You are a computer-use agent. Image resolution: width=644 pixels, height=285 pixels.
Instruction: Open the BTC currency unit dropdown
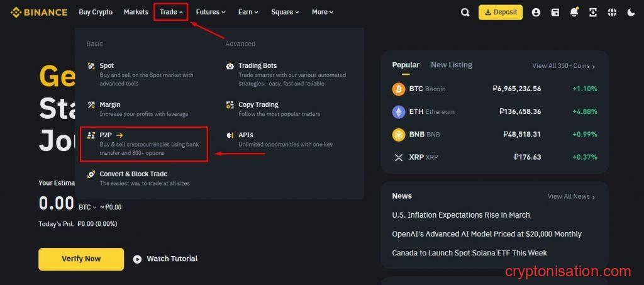(x=87, y=207)
